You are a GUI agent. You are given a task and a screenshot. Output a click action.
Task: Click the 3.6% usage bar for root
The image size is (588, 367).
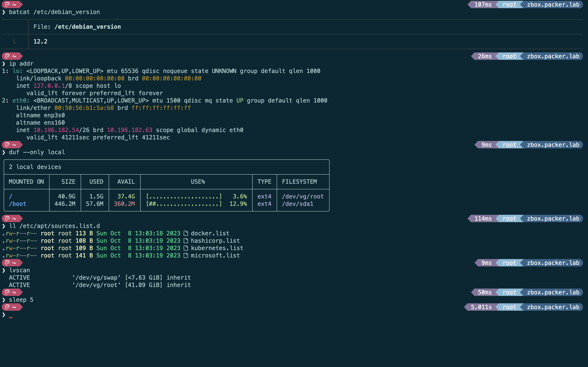click(184, 196)
